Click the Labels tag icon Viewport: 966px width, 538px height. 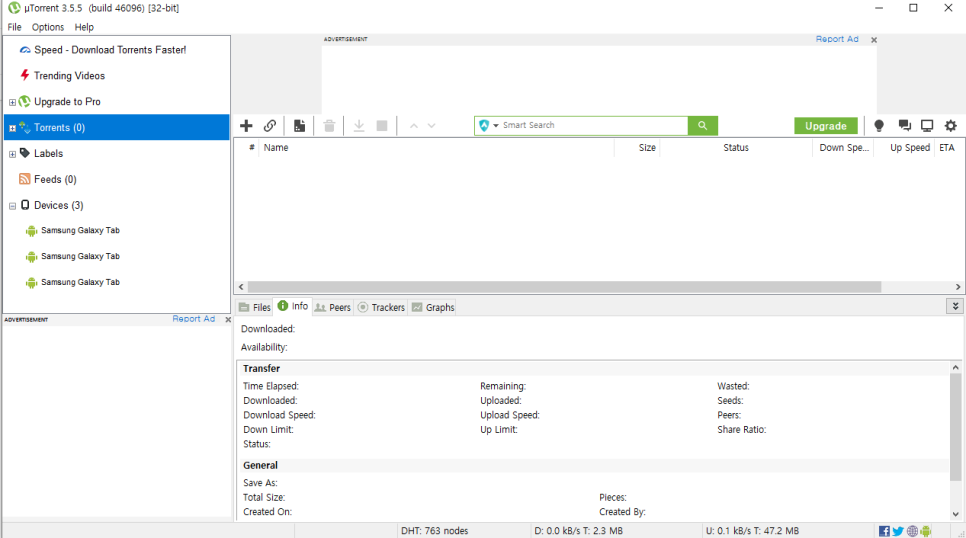point(25,153)
